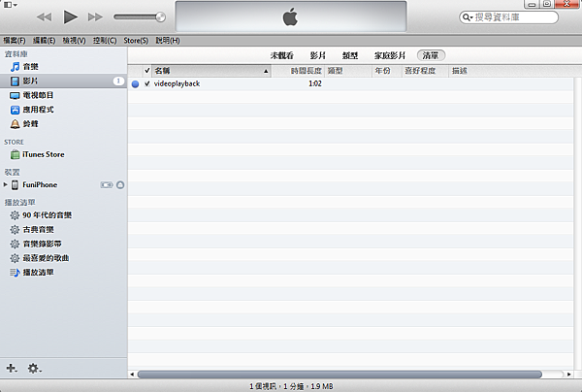Image resolution: width=582 pixels, height=392 pixels.
Task: Select the 清單 list view tab
Action: (431, 55)
